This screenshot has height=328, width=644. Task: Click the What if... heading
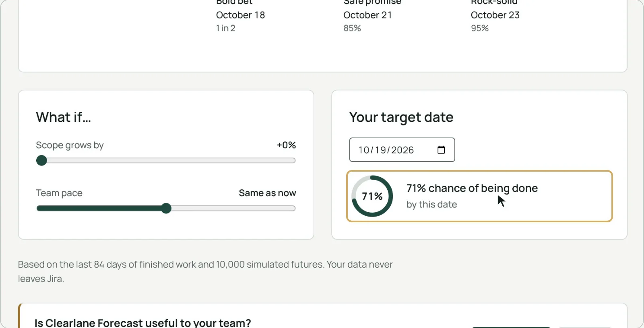point(64,117)
